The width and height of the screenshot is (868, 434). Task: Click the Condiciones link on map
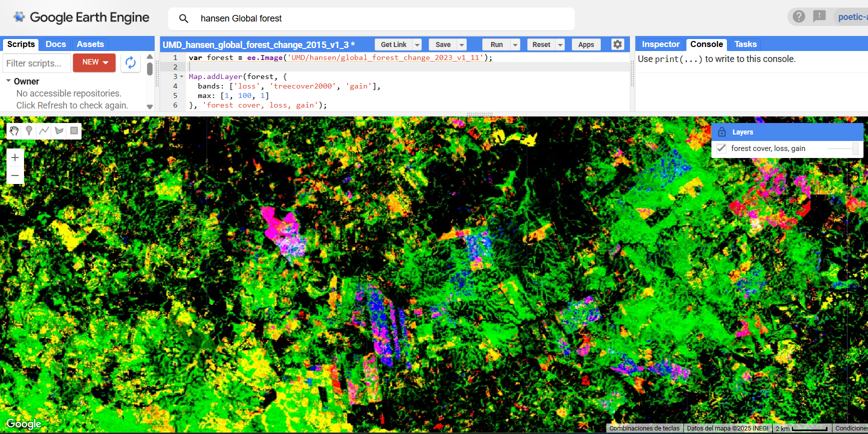[851, 428]
